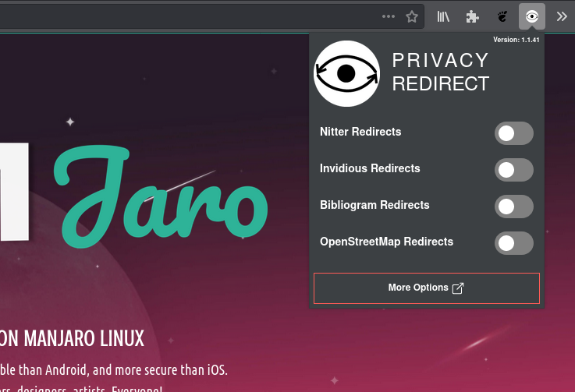Enable the OpenStreetMap Redirects switch

pyautogui.click(x=513, y=243)
